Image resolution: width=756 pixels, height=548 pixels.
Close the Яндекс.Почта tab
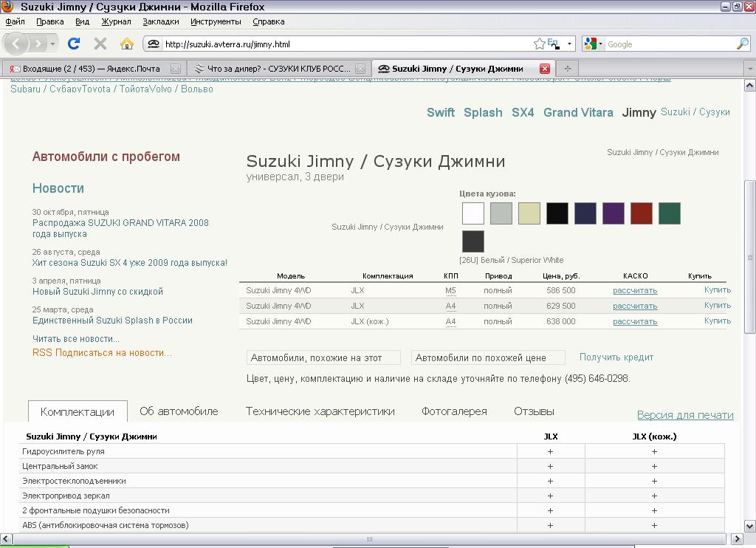pos(176,69)
